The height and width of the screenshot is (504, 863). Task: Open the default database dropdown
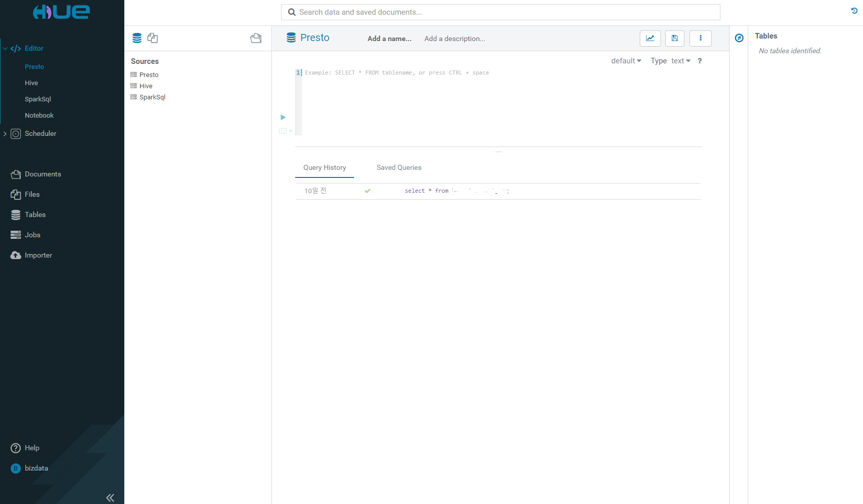626,61
